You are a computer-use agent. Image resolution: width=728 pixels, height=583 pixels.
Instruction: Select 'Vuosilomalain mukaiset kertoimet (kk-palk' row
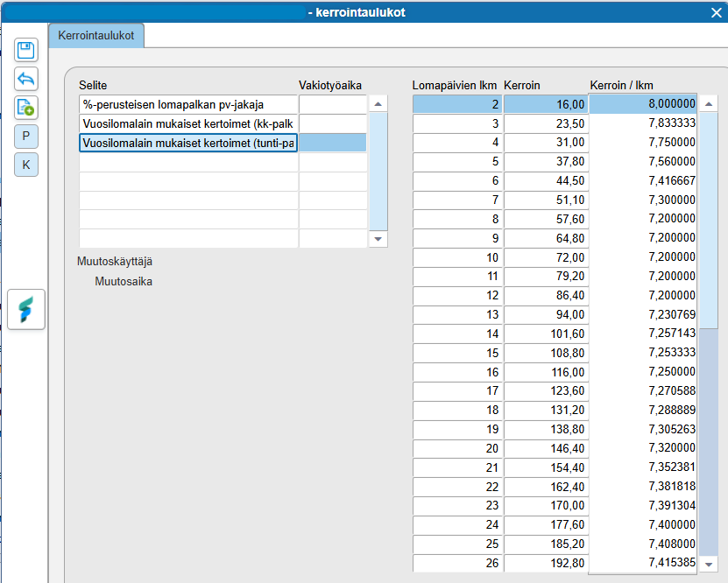[188, 123]
